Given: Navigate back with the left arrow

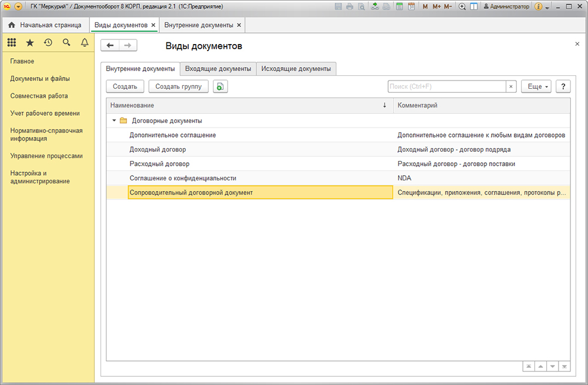Looking at the screenshot, I should point(110,46).
